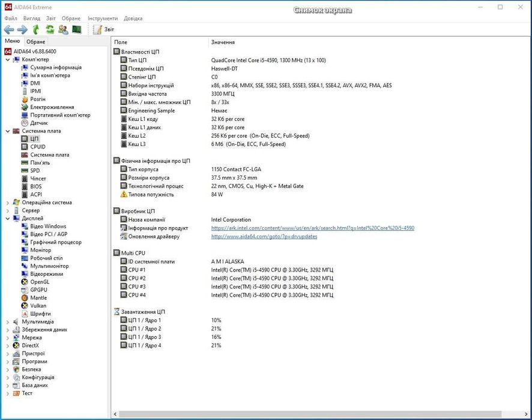Image resolution: width=532 pixels, height=420 pixels.
Task: Expand the Тест tree node
Action: point(8,394)
